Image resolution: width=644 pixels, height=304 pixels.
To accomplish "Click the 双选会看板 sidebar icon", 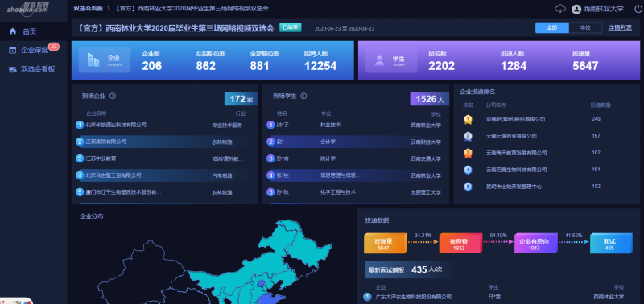I will (13, 69).
